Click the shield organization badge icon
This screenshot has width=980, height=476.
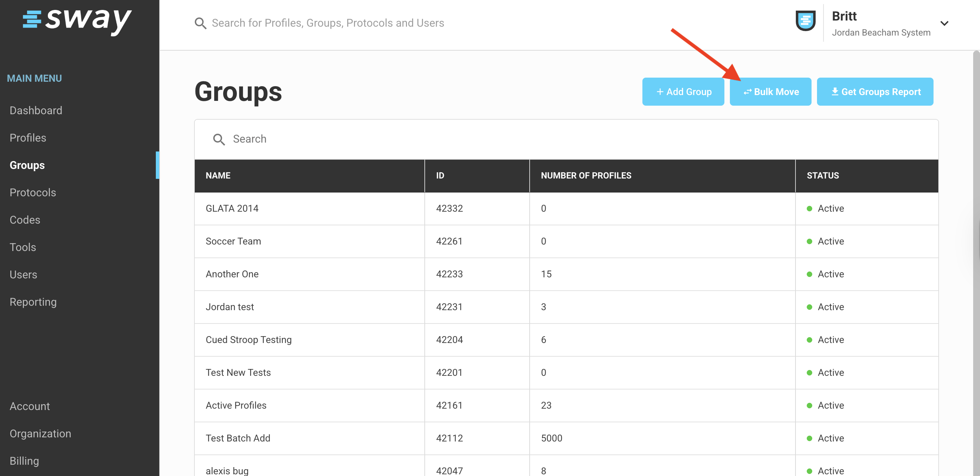805,21
